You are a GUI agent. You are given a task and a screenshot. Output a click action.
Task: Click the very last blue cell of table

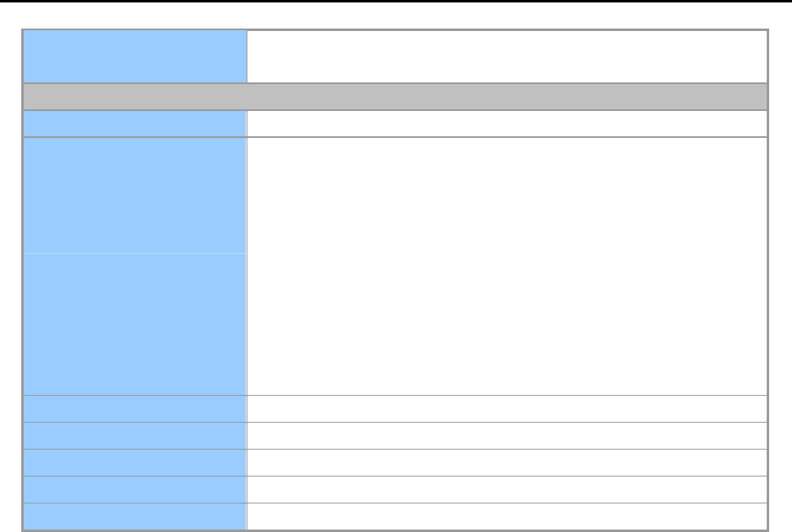point(135,516)
